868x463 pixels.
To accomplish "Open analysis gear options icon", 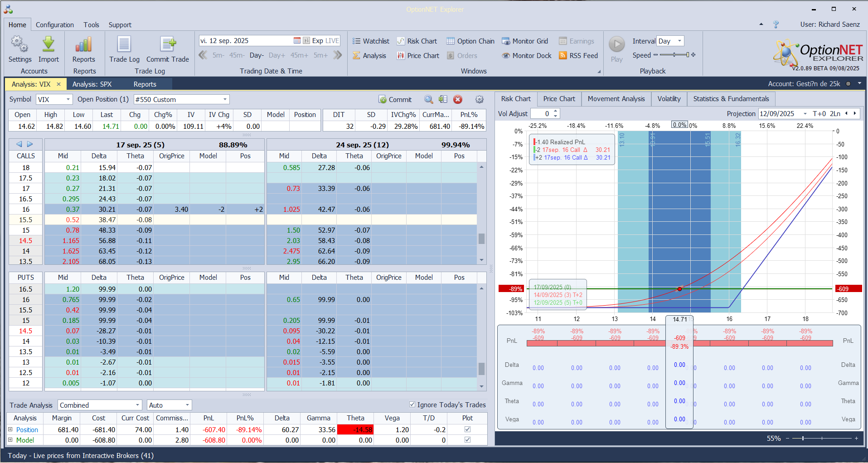I will (479, 99).
